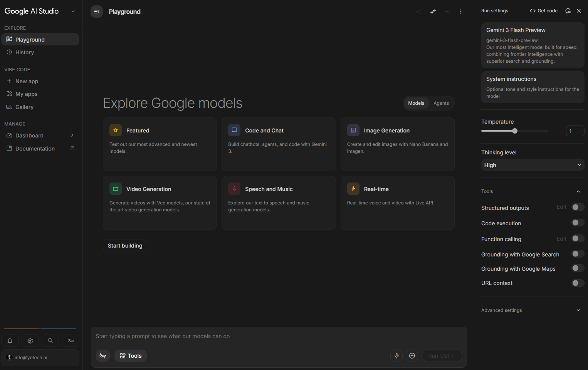Click the Documentation external link arrow
This screenshot has height=370, width=588.
click(x=72, y=148)
